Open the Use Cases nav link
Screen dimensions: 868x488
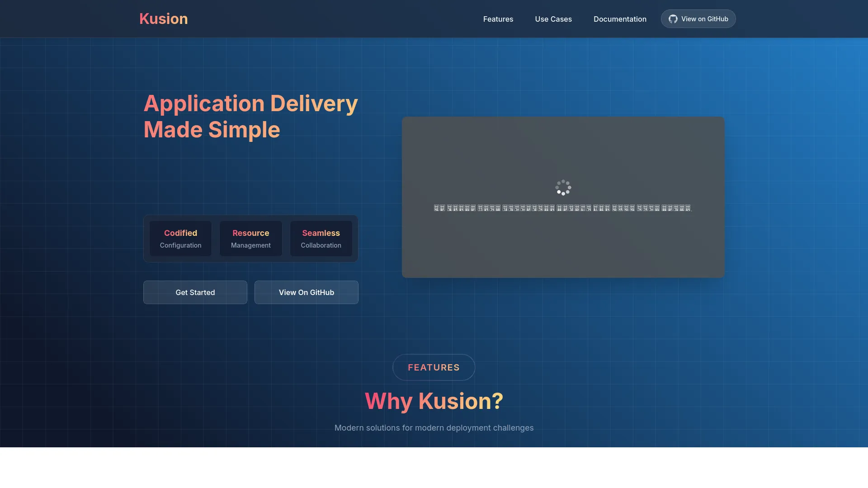(x=553, y=19)
